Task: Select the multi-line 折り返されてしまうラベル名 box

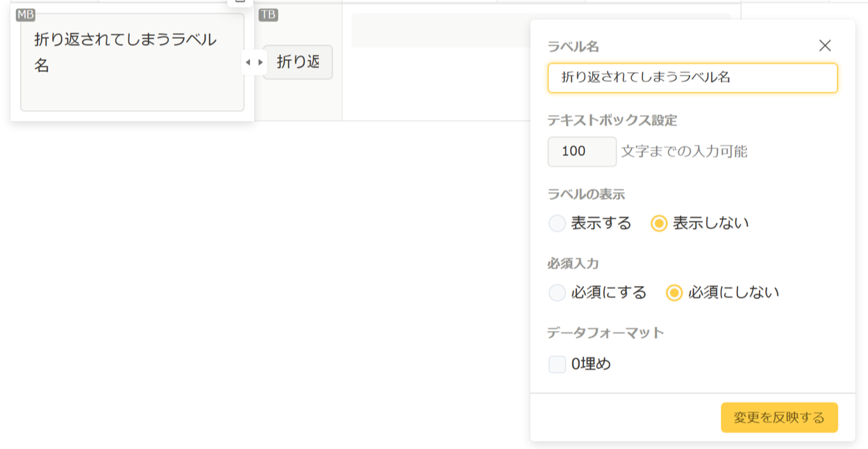Action: 132,62
